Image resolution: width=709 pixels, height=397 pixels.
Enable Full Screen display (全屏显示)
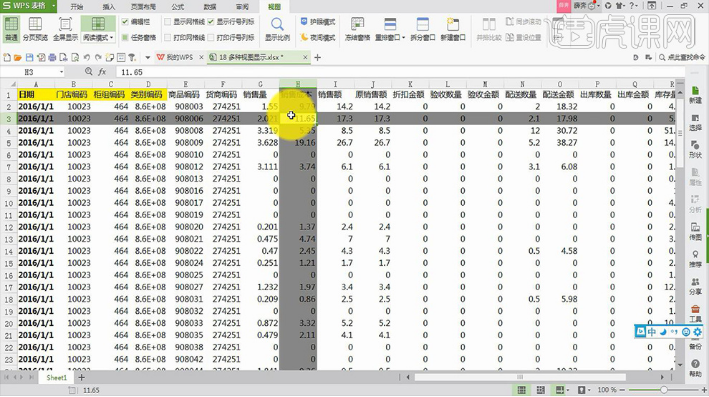tap(65, 29)
